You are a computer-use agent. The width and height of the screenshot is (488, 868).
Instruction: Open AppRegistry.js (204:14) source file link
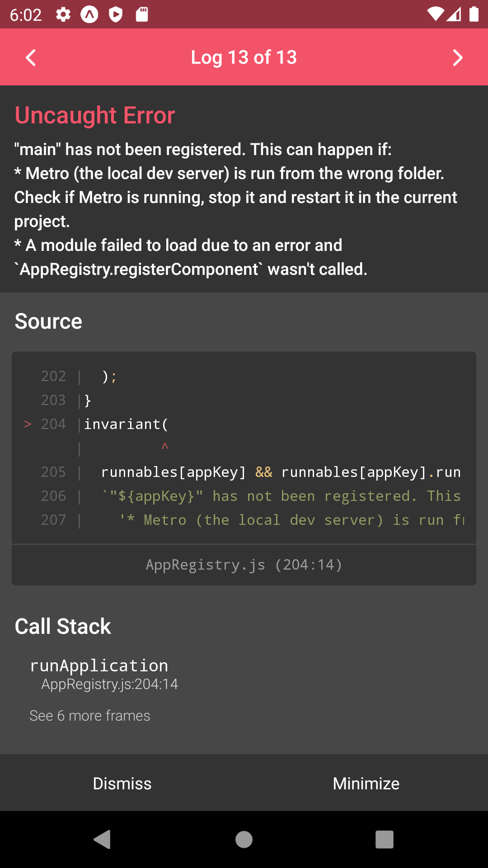[x=244, y=565]
